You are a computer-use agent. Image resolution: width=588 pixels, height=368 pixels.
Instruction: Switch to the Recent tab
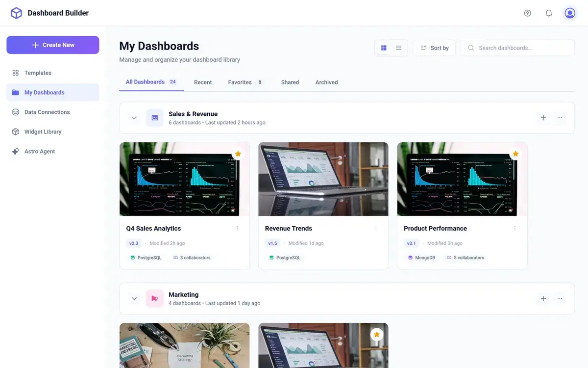click(203, 82)
